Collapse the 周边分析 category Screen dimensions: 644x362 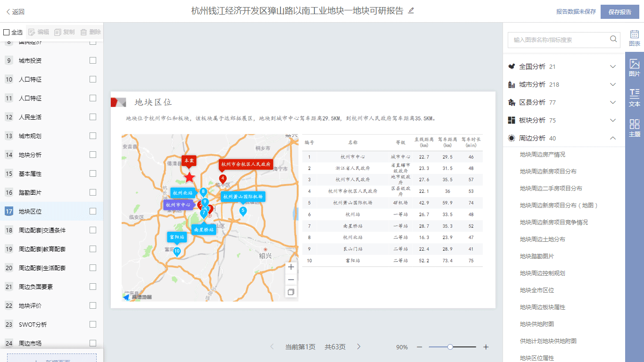click(x=613, y=138)
